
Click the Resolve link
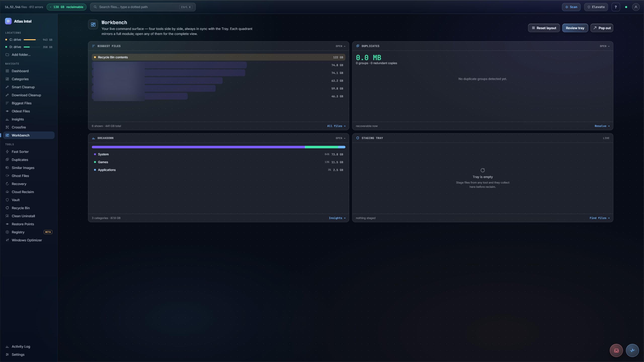click(602, 126)
